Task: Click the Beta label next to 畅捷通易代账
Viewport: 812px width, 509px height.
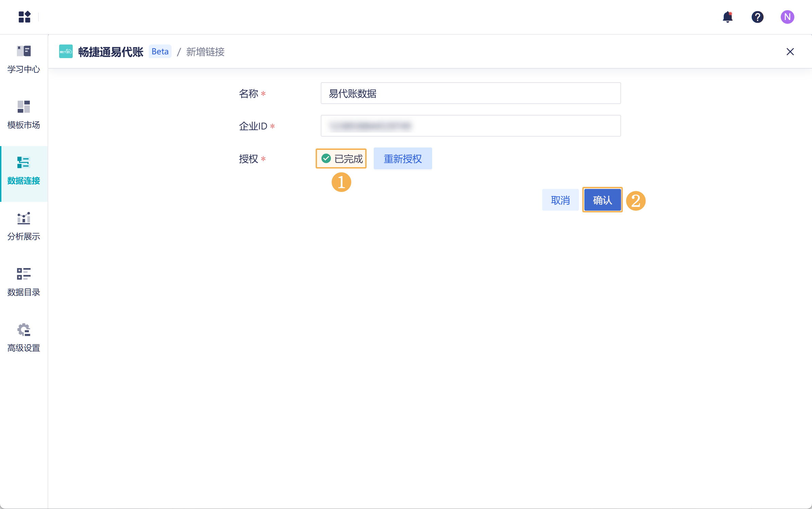Action: 160,51
